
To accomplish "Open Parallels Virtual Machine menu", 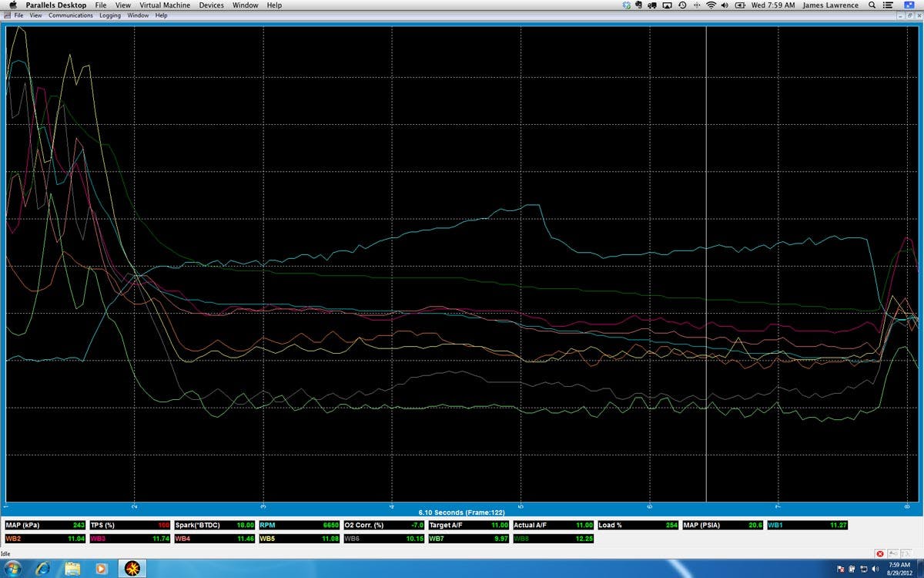I will (x=166, y=5).
